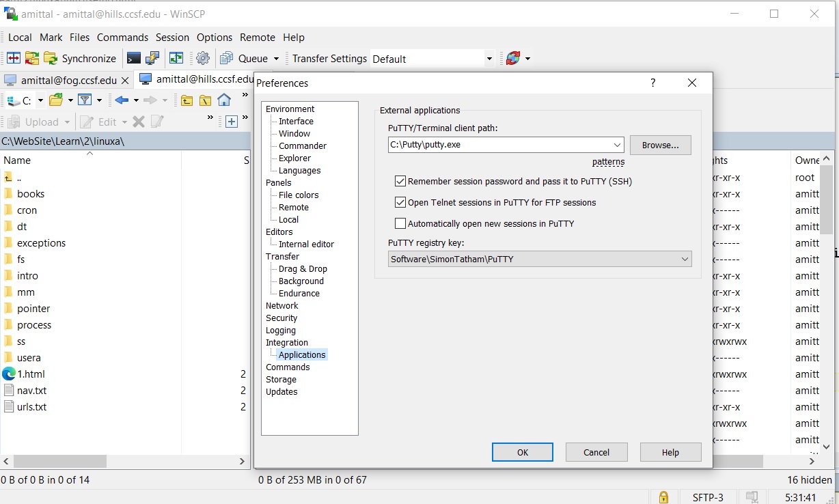This screenshot has height=504, width=839.
Task: Switch to amittal@fog.ccsf.edu session tab
Action: point(68,80)
